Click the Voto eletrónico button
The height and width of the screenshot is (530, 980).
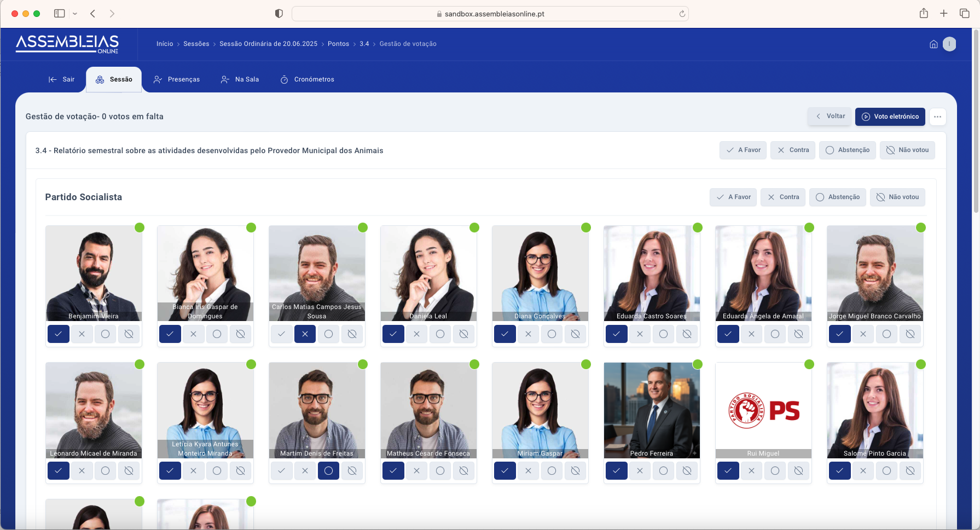pos(890,117)
